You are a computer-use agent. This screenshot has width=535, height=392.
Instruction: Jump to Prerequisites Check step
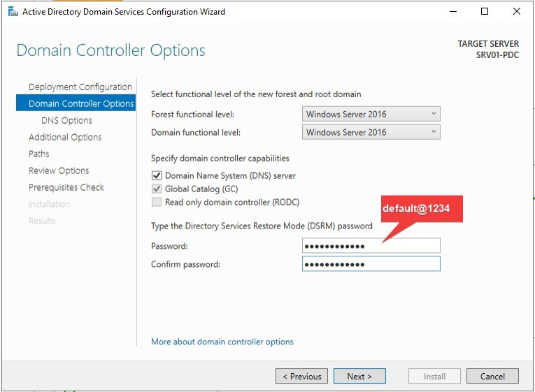pyautogui.click(x=66, y=187)
